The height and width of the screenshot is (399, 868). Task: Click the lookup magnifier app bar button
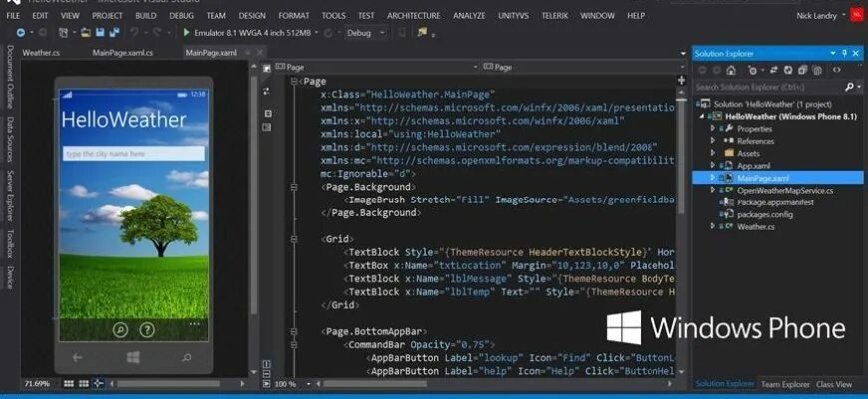click(x=120, y=330)
